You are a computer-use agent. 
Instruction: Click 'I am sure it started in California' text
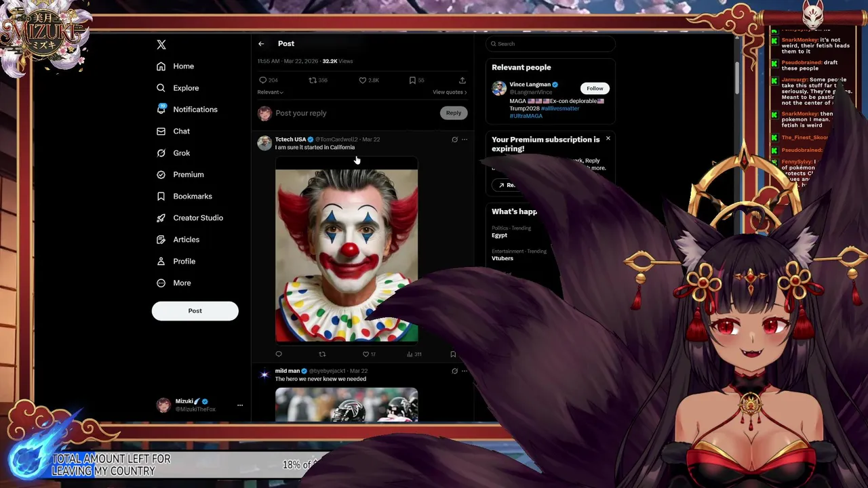[315, 148]
